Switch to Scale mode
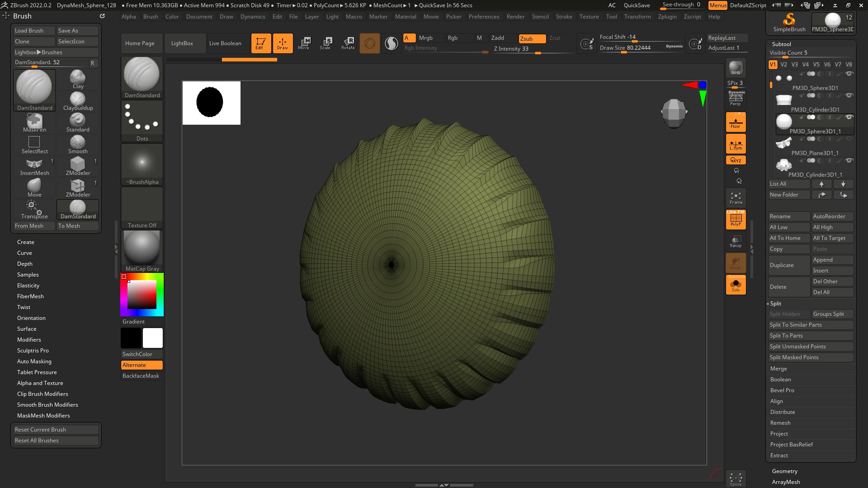Viewport: 868px width, 488px height. 325,43
